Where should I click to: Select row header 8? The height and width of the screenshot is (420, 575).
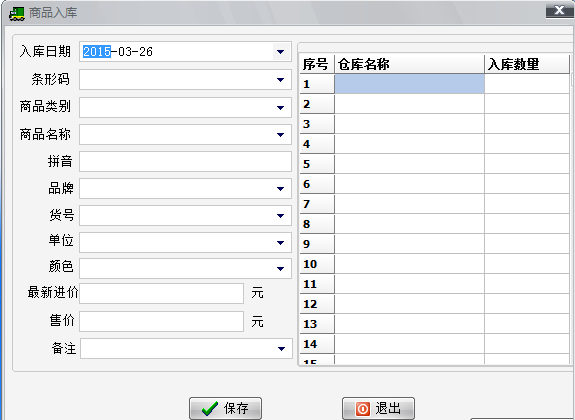point(317,224)
